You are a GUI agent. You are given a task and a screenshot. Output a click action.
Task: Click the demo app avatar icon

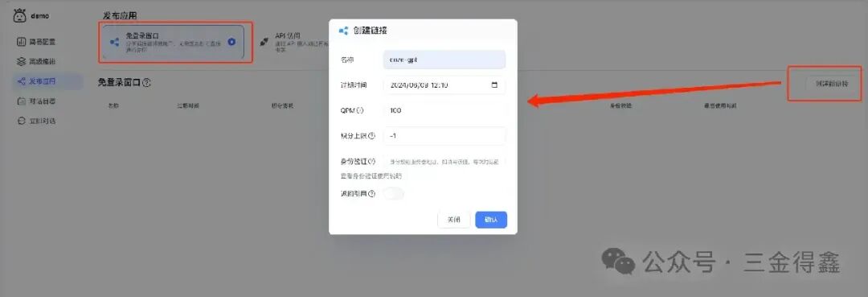pos(19,15)
